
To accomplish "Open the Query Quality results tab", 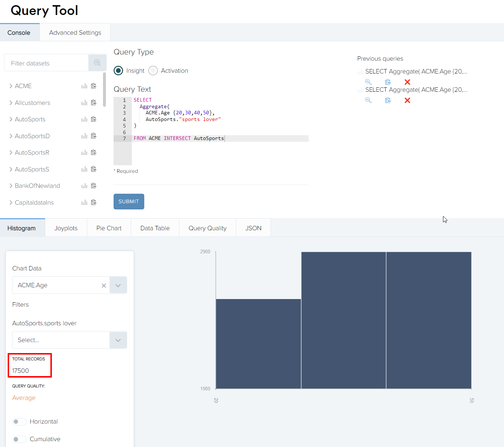I will [207, 228].
